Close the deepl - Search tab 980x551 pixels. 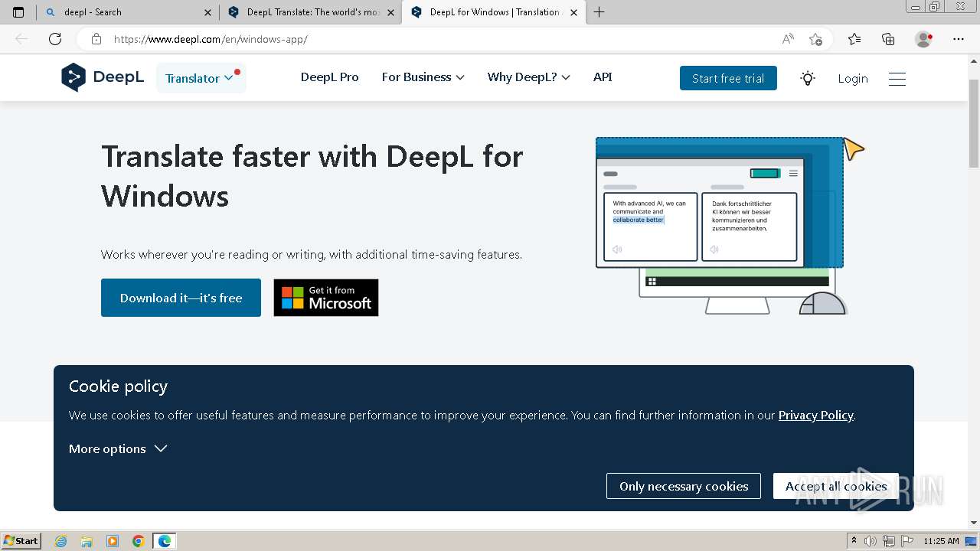coord(207,12)
